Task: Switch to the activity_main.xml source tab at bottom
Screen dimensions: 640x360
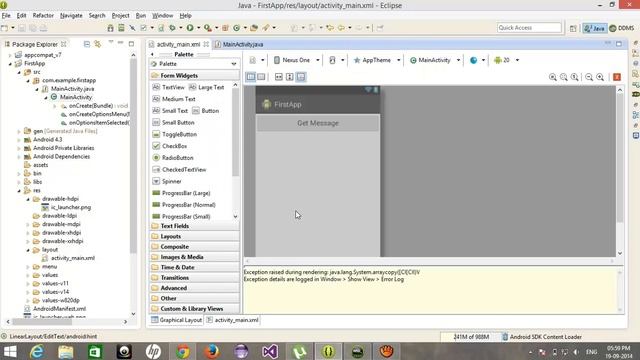Action: point(233,320)
